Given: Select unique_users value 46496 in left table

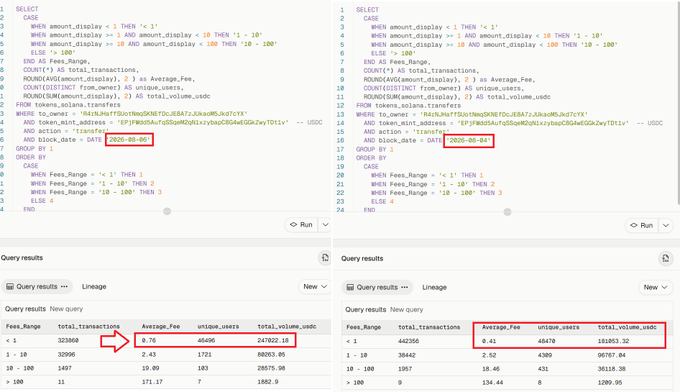Looking at the screenshot, I should pyautogui.click(x=206, y=340).
